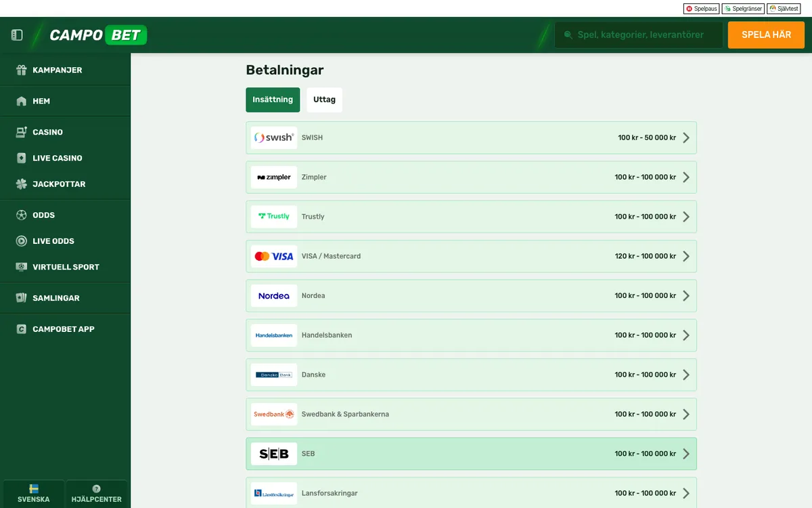This screenshot has height=508, width=812.
Task: Open the SAMLINGAR menu item
Action: click(x=65, y=298)
